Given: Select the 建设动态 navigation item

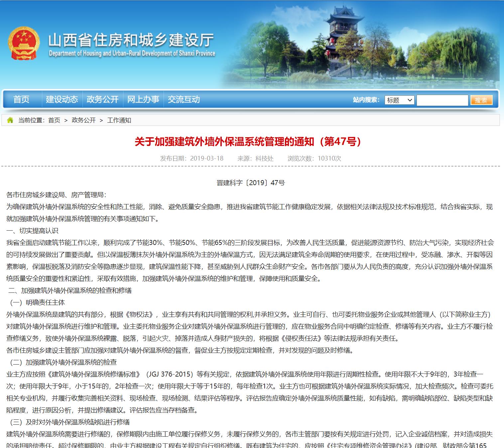Looking at the screenshot, I should (x=62, y=99).
